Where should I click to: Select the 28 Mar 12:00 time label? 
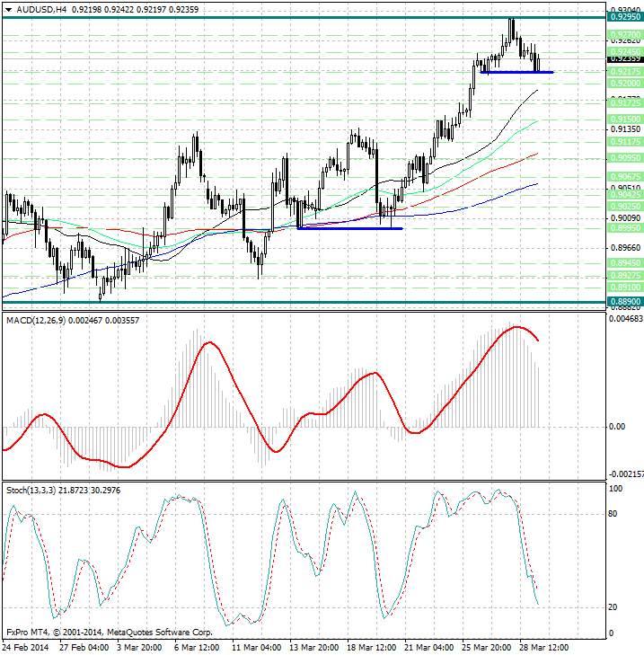click(x=543, y=648)
